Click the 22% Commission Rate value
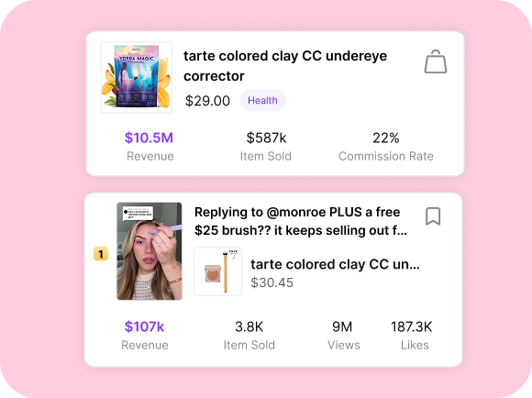Screen dimensions: 532x398 point(386,138)
